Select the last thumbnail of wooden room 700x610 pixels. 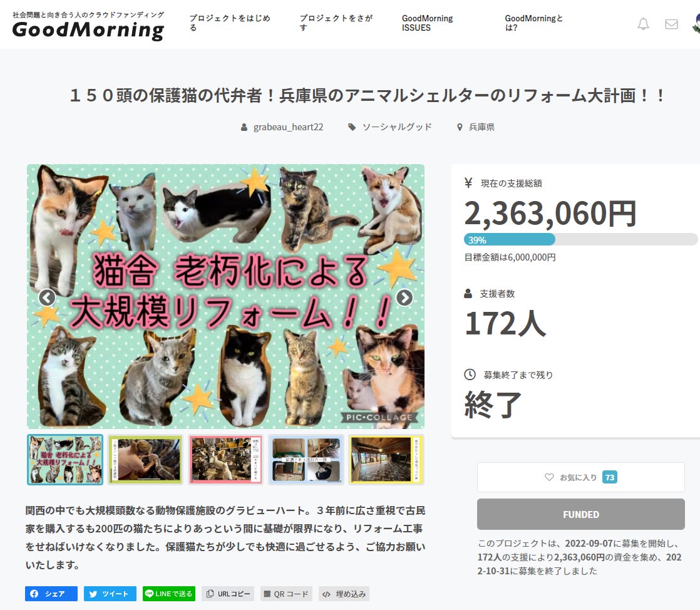pos(386,460)
